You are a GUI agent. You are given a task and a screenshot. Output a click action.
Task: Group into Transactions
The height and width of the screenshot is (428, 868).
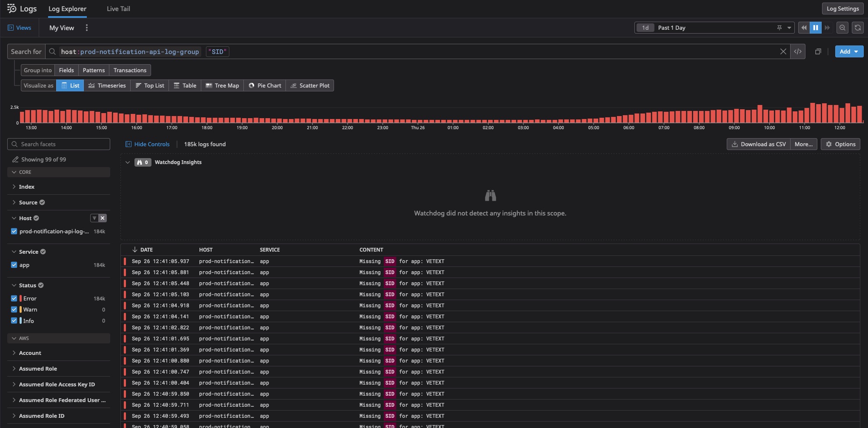point(130,70)
